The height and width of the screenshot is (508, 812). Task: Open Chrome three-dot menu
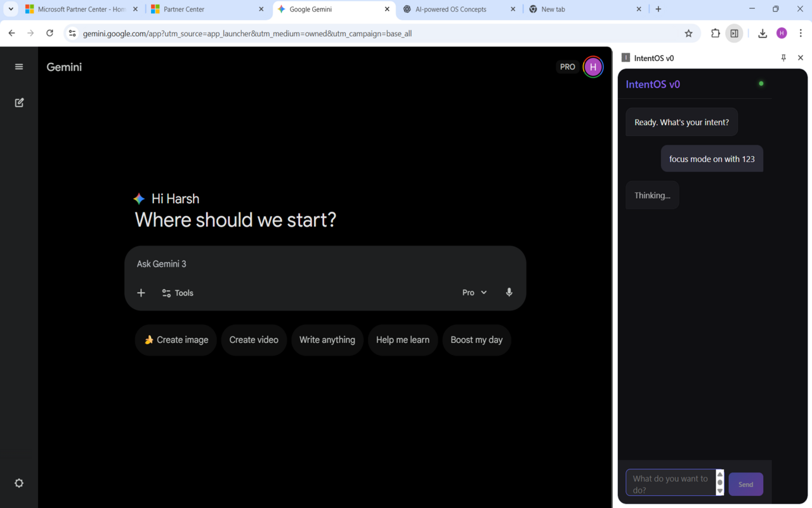point(801,33)
